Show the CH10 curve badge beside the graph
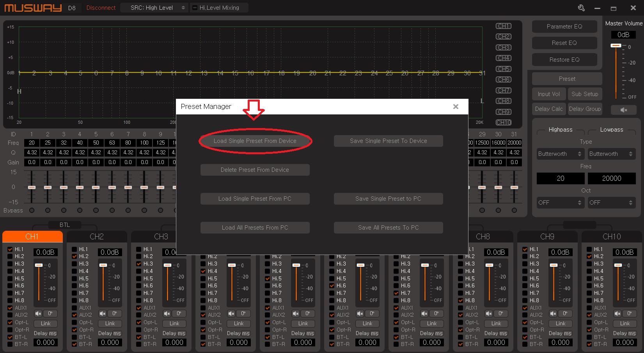The width and height of the screenshot is (644, 353). (504, 123)
